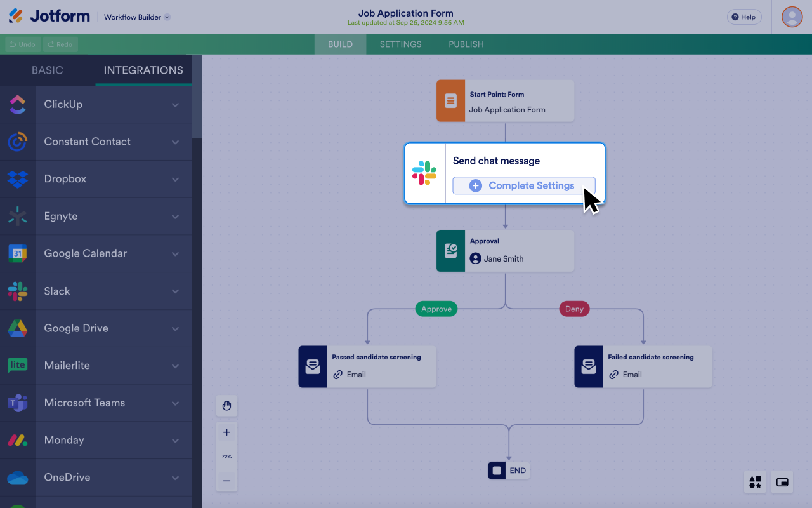Open the Help button
Screen dimensions: 812x508
pyautogui.click(x=744, y=17)
